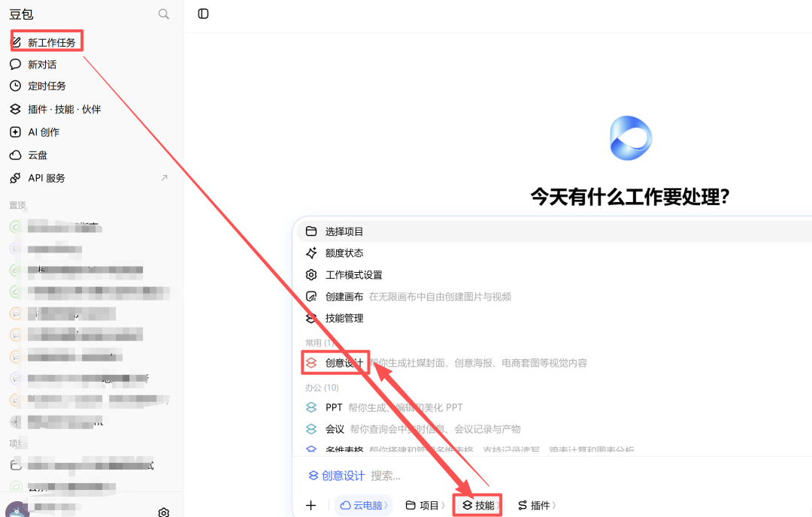Start a 新对话 from the sidebar
Screen dimensions: 812x517
pyautogui.click(x=42, y=64)
